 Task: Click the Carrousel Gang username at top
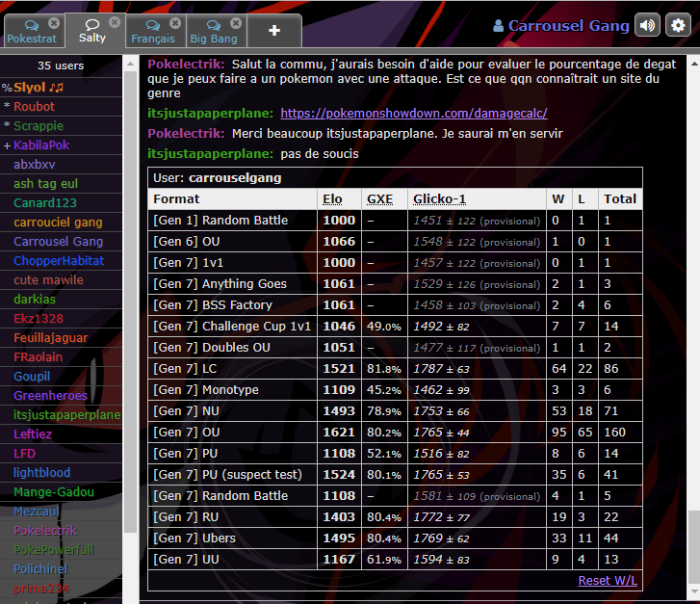tap(561, 26)
